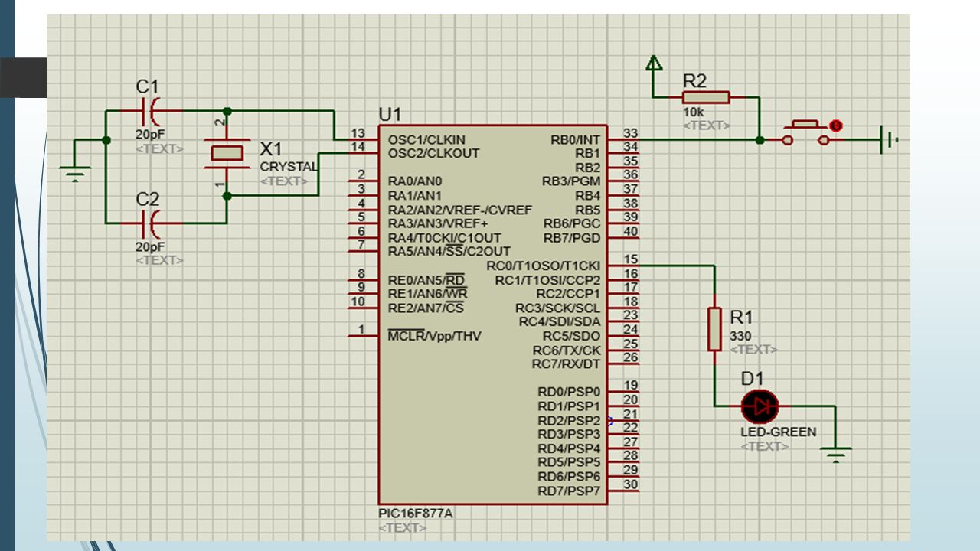
Task: Click pin number 13 on U1
Action: click(x=358, y=133)
